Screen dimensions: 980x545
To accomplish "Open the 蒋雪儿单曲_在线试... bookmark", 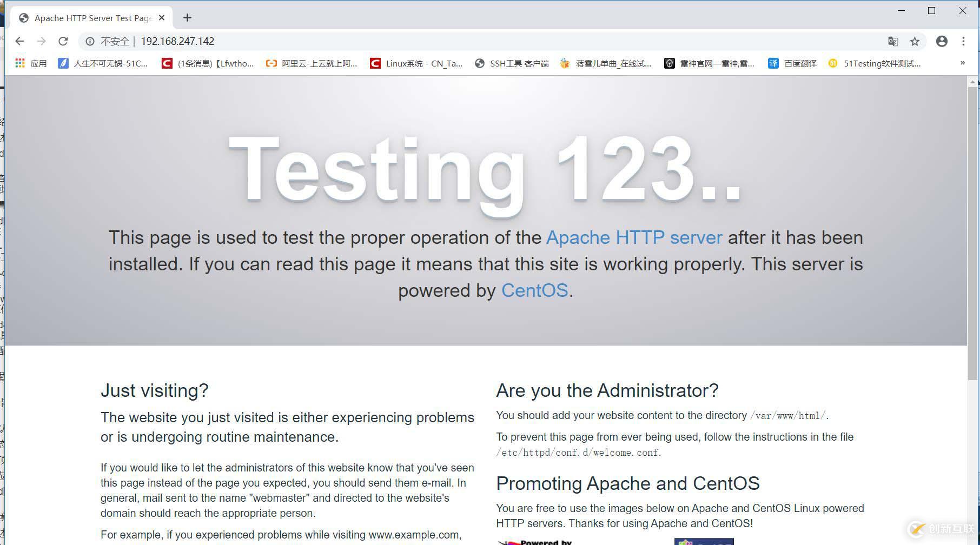I will (x=606, y=63).
